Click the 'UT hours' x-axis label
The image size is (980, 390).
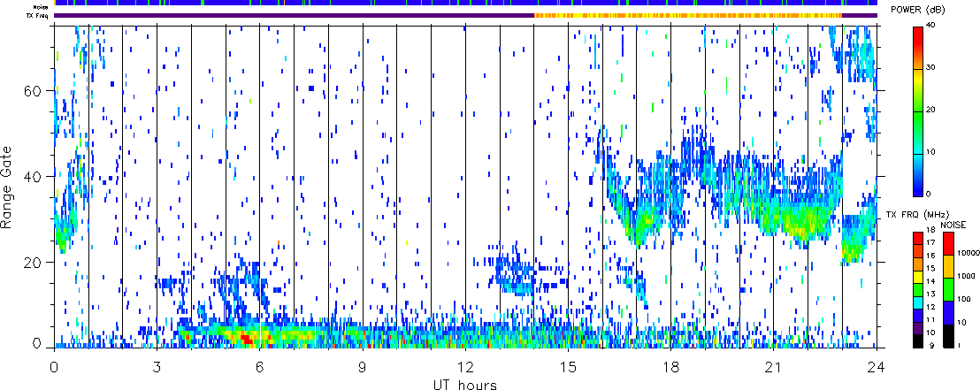(465, 384)
